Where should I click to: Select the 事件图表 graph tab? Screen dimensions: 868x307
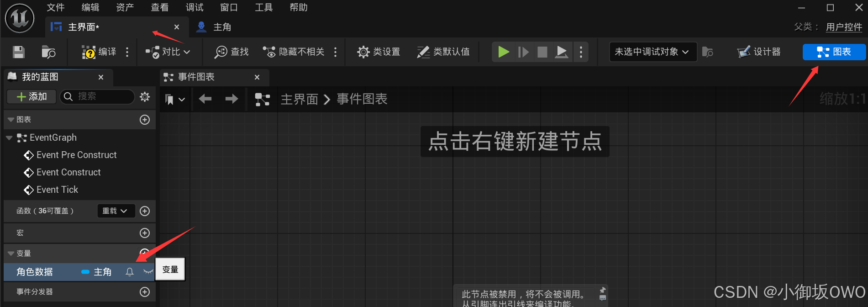pos(215,77)
